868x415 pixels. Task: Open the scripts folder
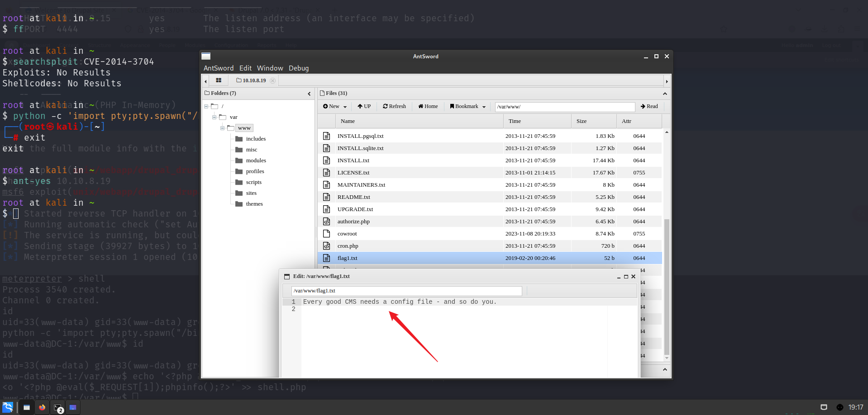(x=253, y=182)
